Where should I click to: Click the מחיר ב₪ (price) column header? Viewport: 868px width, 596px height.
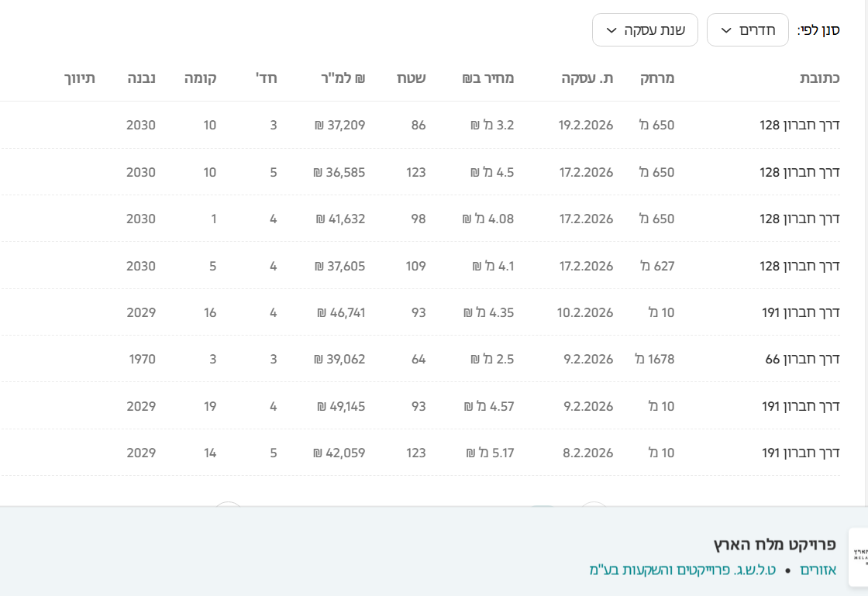pos(488,78)
